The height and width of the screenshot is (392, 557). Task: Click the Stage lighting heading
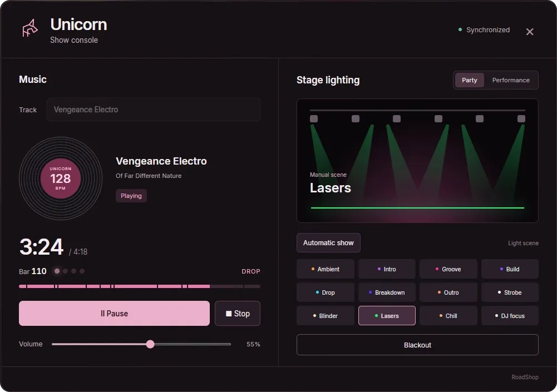328,80
